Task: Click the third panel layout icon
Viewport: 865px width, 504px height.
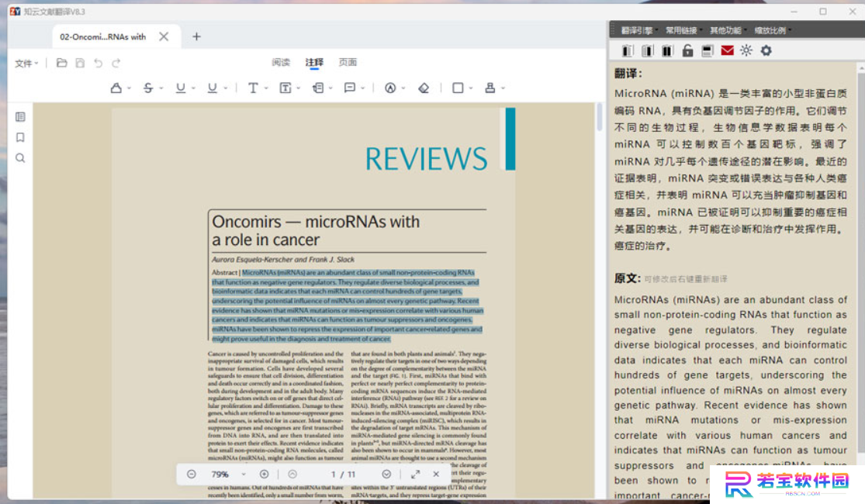Action: point(667,50)
